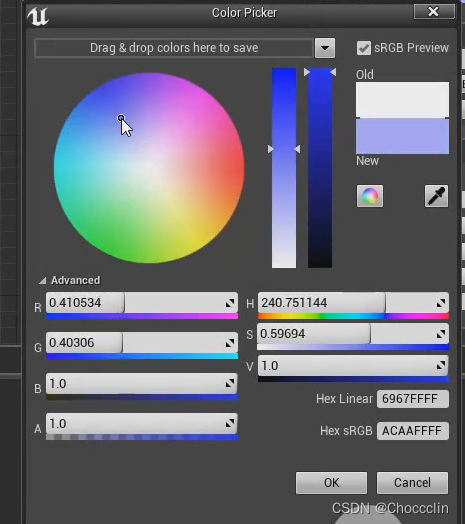Click the color wheel mode toggle icon

[x=370, y=196]
